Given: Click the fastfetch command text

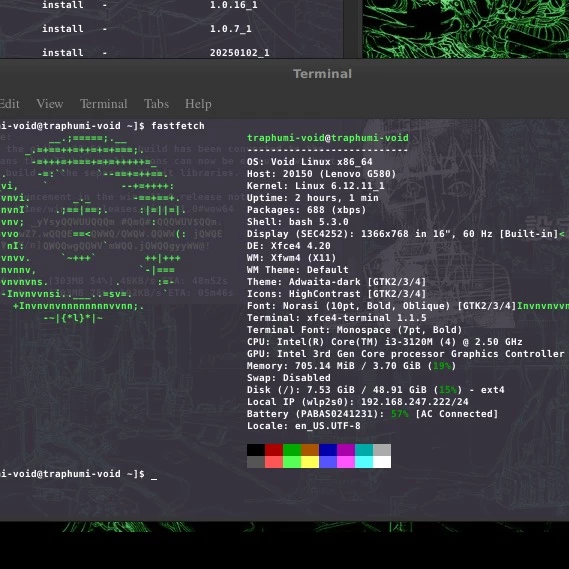Looking at the screenshot, I should point(178,126).
